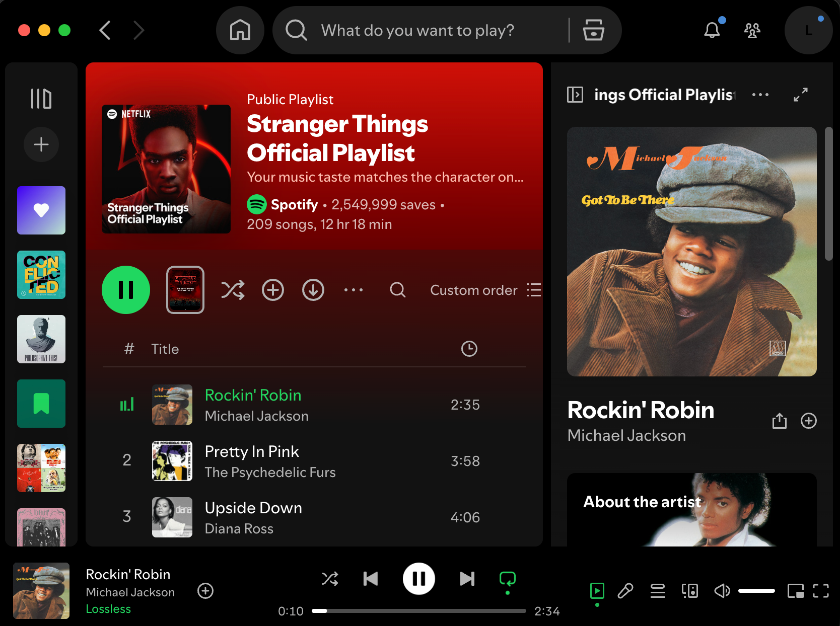Open Connect to a device
Image resolution: width=840 pixels, height=626 pixels.
[x=690, y=591]
